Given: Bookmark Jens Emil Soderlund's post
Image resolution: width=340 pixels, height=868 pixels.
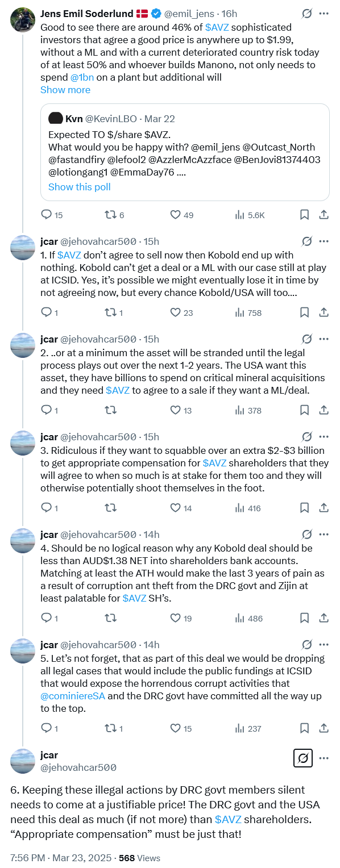Looking at the screenshot, I should [305, 215].
